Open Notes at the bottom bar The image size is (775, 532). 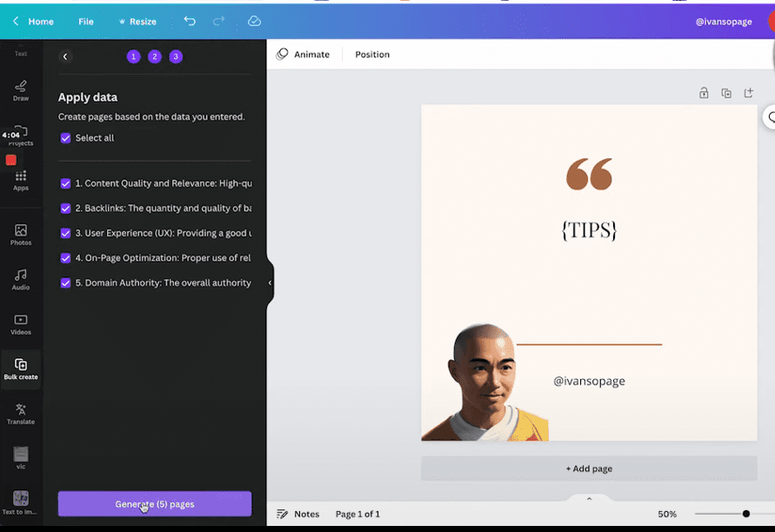(298, 514)
